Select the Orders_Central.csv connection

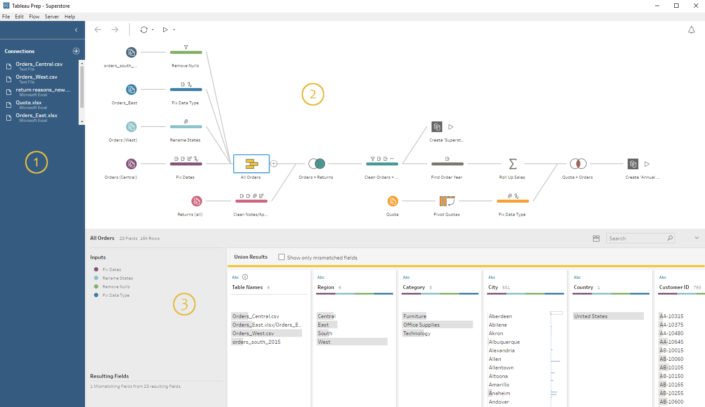pyautogui.click(x=40, y=66)
